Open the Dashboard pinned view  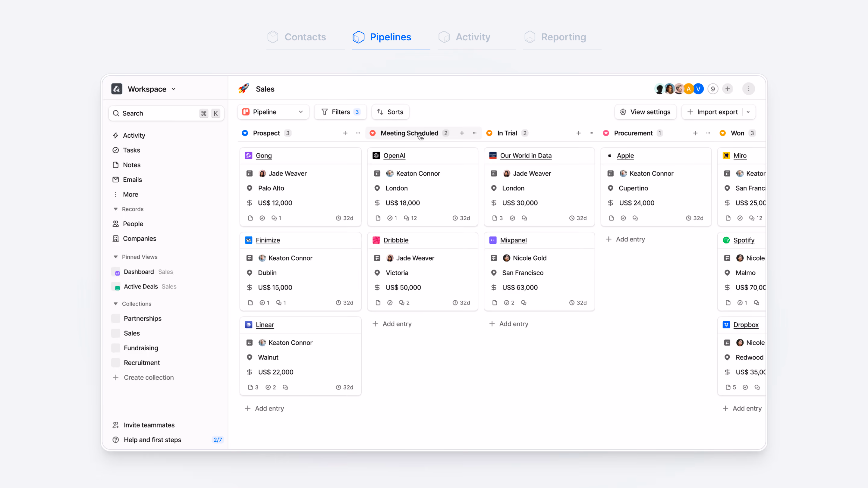click(x=142, y=272)
